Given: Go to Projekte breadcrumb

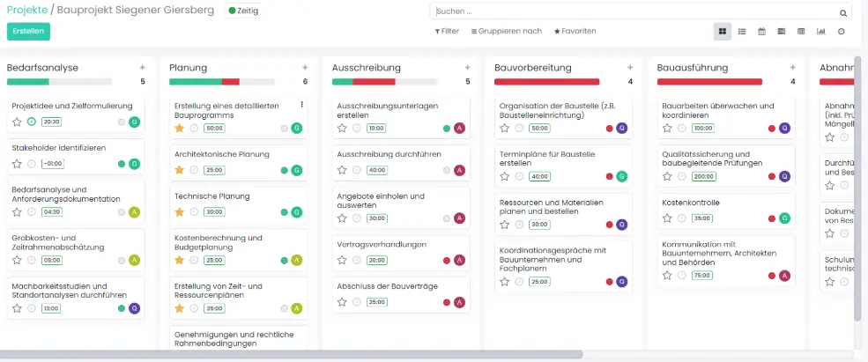Looking at the screenshot, I should point(27,10).
